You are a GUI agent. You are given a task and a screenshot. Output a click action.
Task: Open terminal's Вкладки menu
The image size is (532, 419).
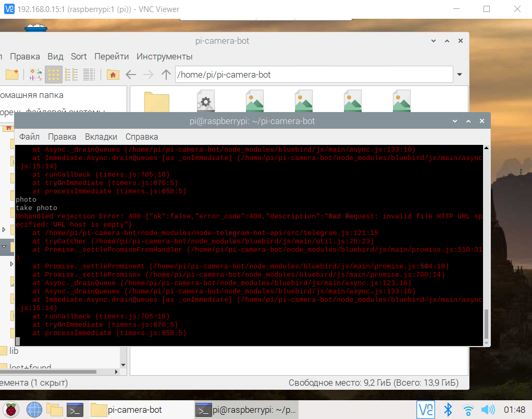[x=101, y=137]
